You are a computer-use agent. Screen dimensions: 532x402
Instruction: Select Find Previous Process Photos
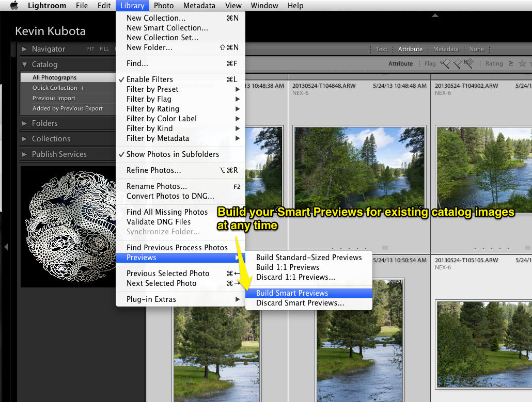pos(180,247)
